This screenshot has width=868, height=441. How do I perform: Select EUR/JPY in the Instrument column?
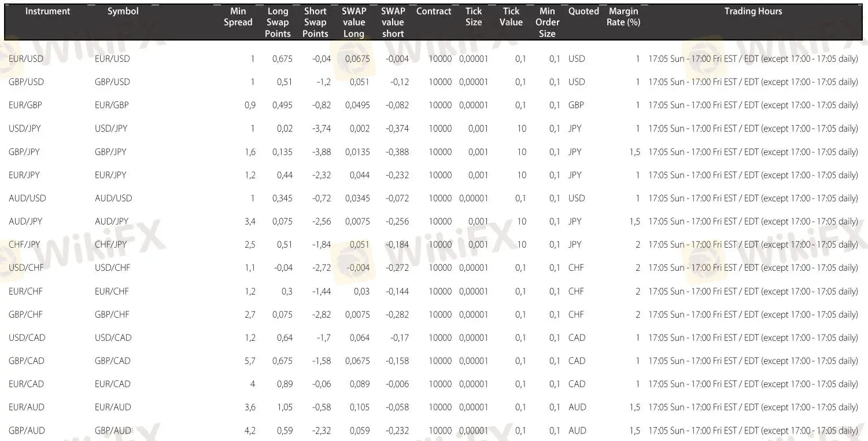click(x=24, y=175)
